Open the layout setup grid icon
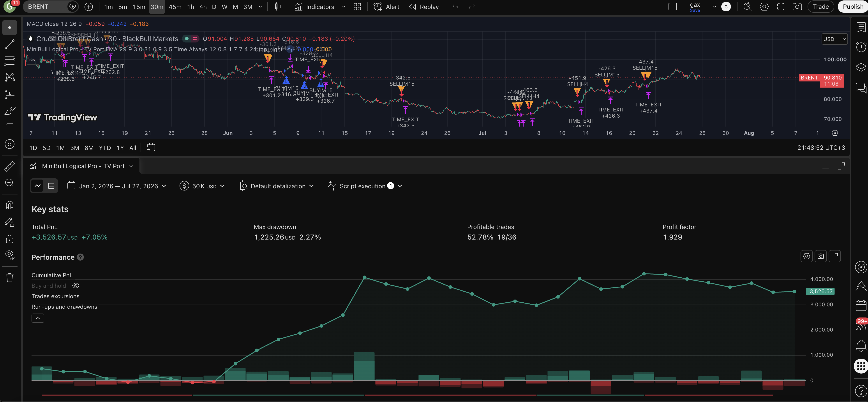The height and width of the screenshot is (402, 868). (x=357, y=7)
